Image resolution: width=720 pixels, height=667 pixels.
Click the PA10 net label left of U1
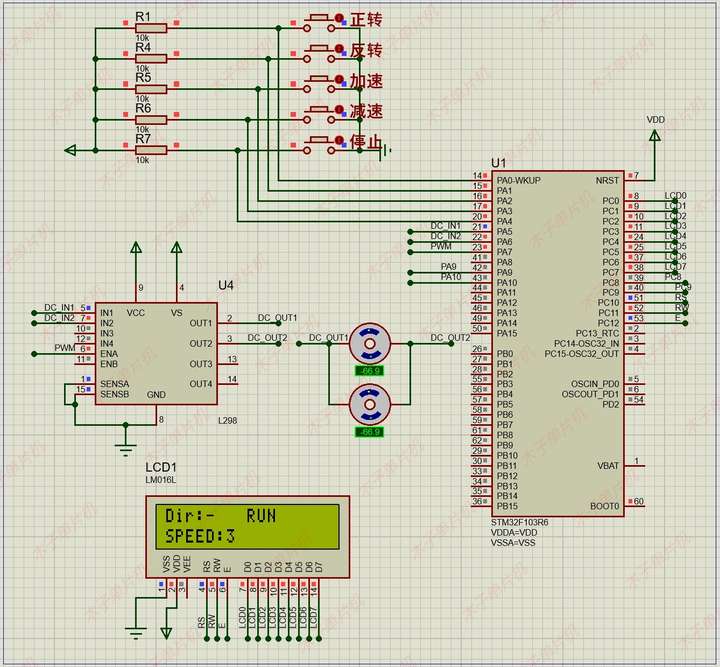pos(451,277)
